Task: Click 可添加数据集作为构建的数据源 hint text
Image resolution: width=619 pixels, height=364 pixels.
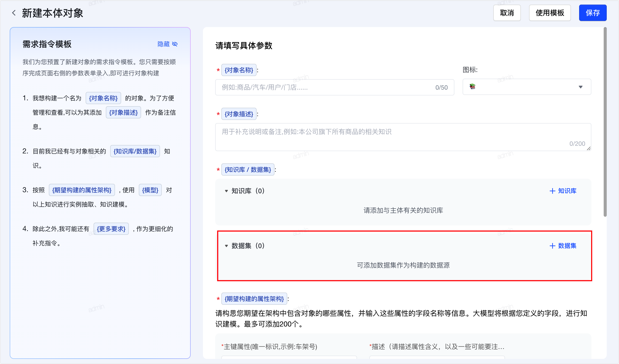Action: pos(403,265)
